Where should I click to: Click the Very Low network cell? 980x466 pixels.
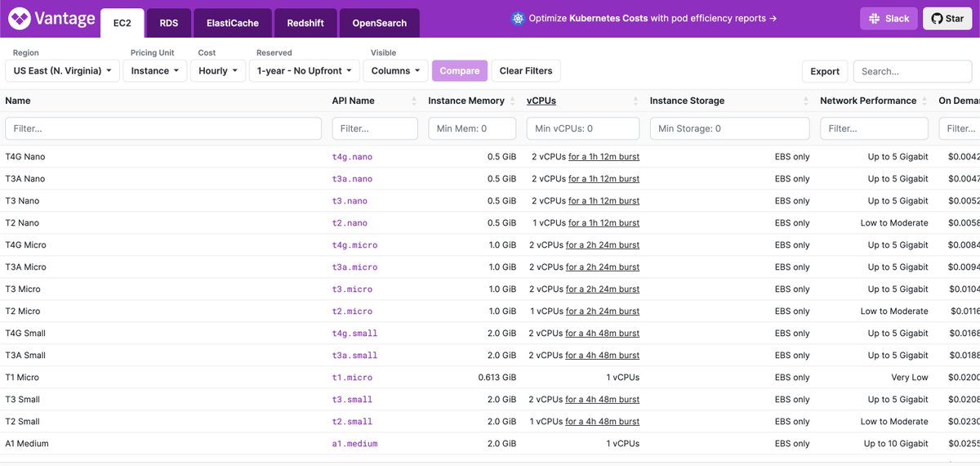[910, 378]
